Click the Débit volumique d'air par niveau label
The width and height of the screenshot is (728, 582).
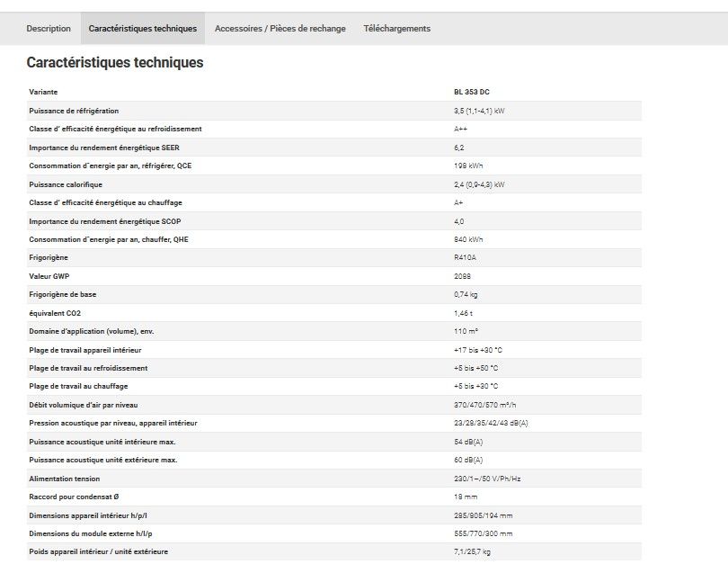pos(84,405)
